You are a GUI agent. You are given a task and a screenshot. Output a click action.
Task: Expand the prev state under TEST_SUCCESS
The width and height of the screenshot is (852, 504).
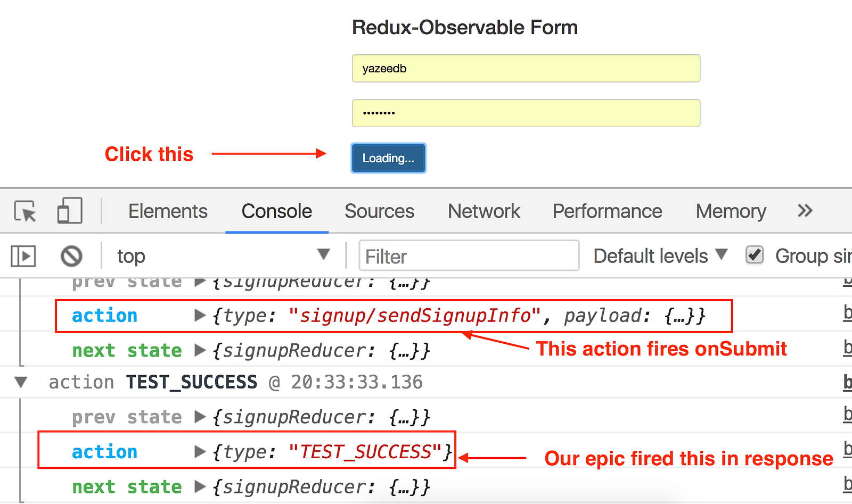(200, 417)
